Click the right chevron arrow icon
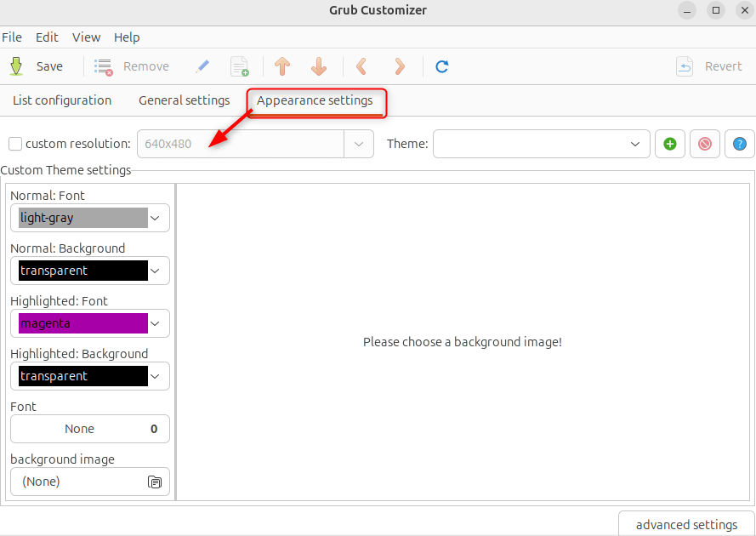756x536 pixels. tap(399, 66)
